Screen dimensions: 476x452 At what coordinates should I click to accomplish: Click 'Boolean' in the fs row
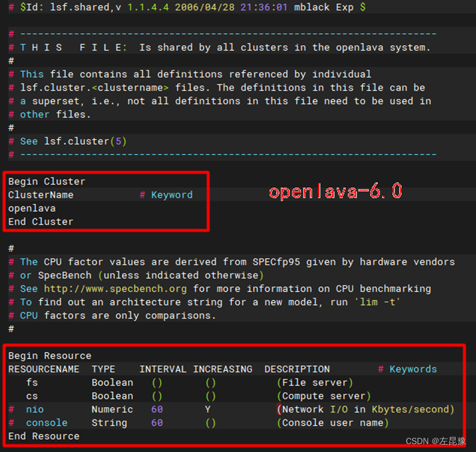(x=112, y=383)
